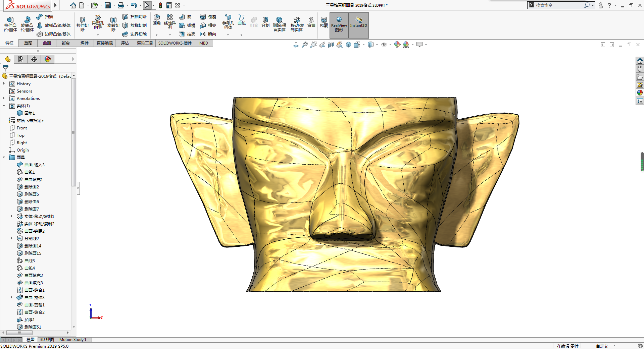The image size is (644, 349).
Task: Expand the 曲面-拉伸3 feature
Action: click(12, 297)
